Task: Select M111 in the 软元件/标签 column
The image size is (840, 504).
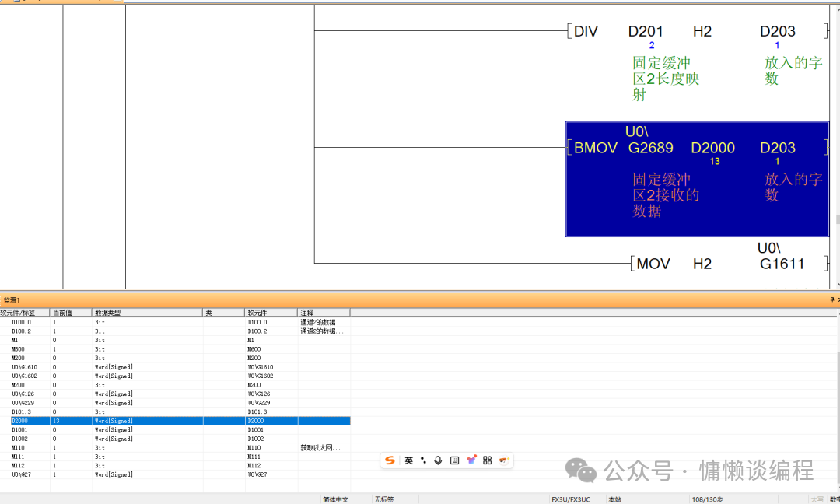Action: point(18,457)
